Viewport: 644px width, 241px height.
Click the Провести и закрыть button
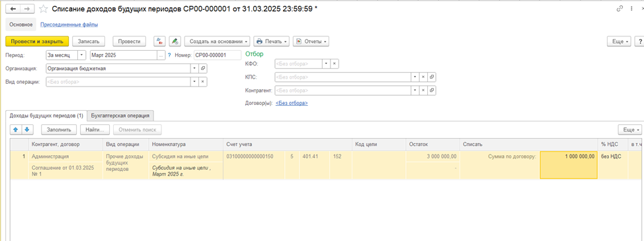click(37, 42)
